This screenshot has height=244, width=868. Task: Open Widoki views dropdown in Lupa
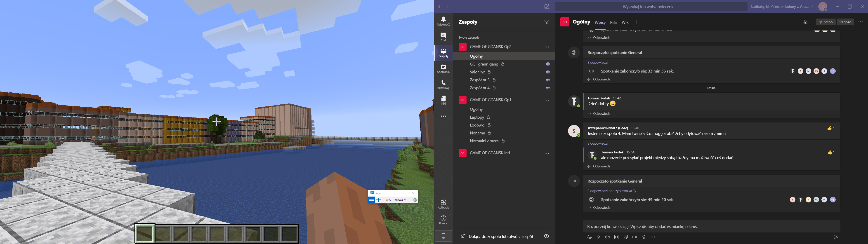[400, 200]
